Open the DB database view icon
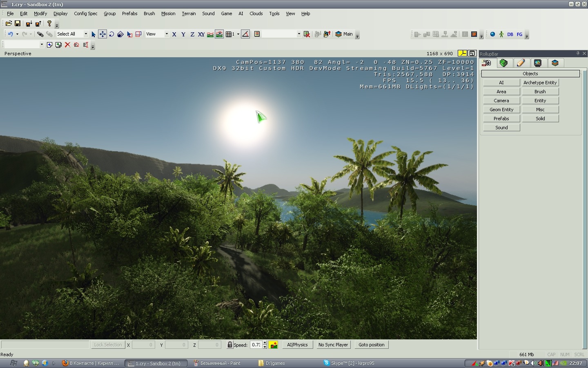 tap(510, 34)
